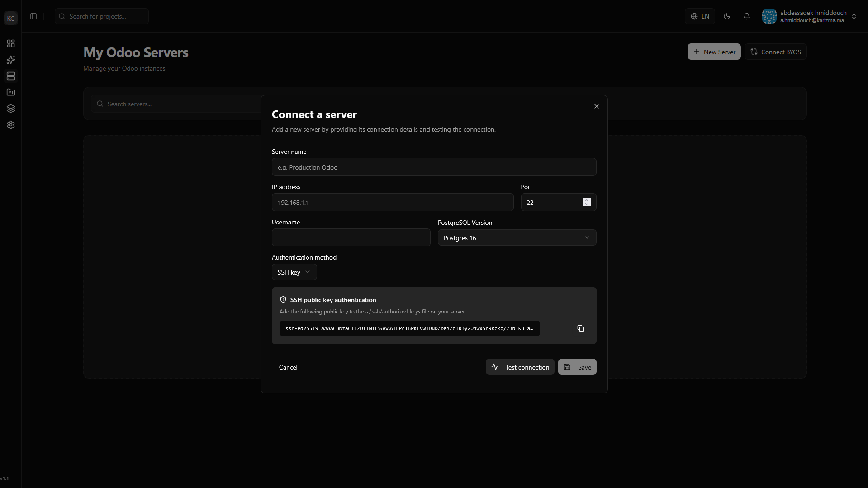Close the Connect a server dialog

point(596,106)
